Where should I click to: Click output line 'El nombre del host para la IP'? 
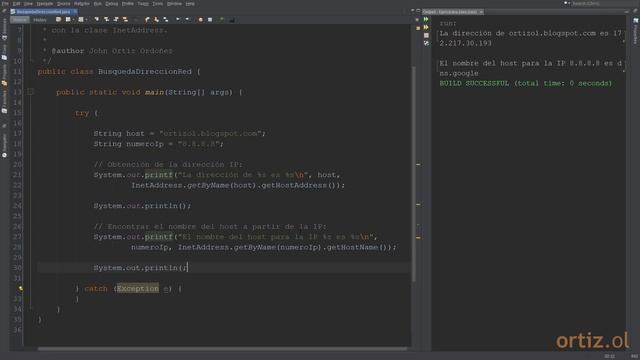pos(531,63)
